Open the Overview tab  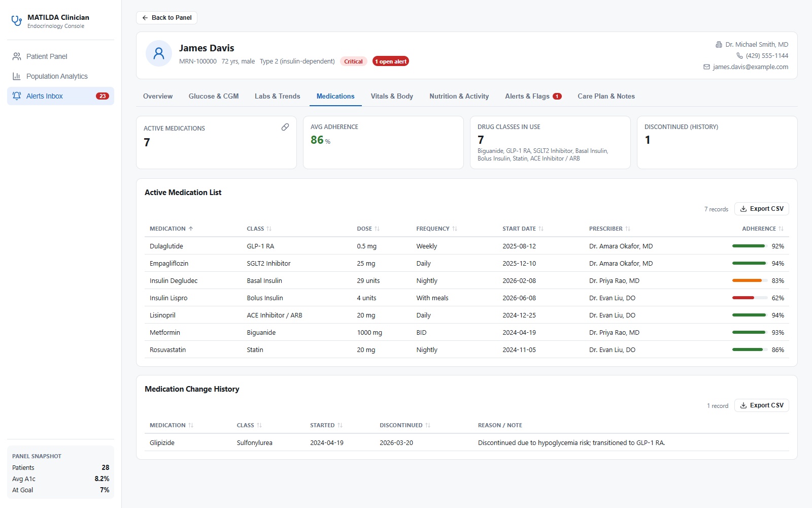[x=158, y=96]
